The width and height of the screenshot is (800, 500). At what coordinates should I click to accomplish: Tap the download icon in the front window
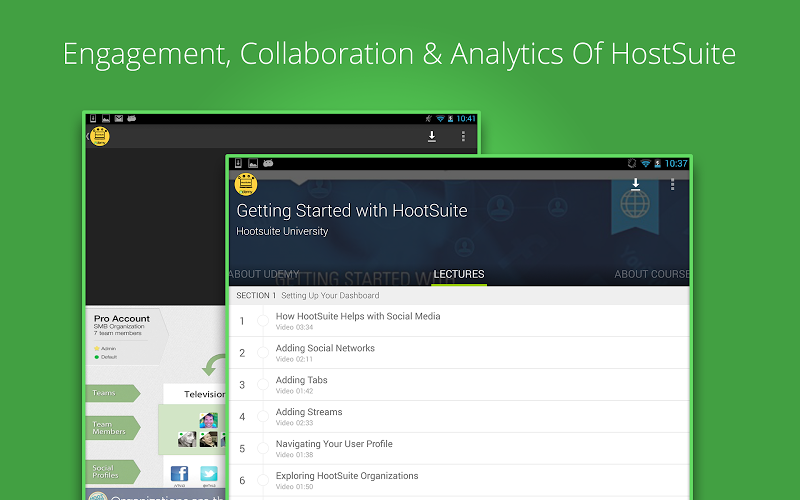[x=635, y=184]
